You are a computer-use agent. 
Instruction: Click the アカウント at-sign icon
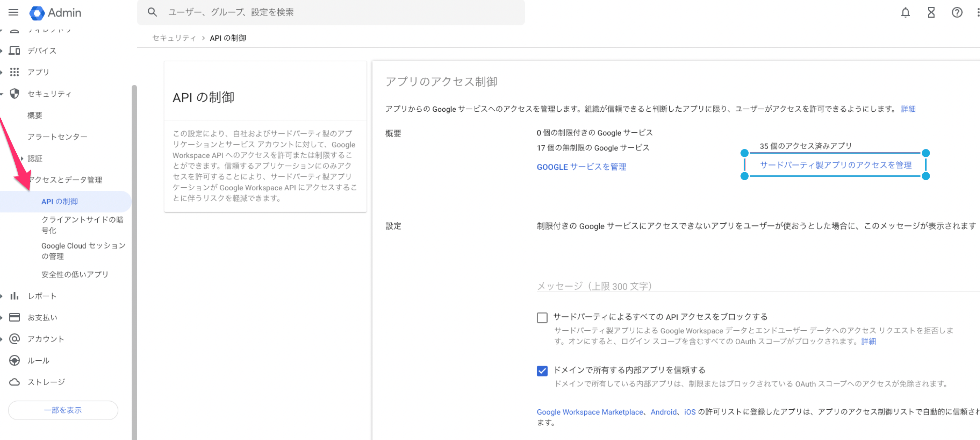pyautogui.click(x=14, y=339)
